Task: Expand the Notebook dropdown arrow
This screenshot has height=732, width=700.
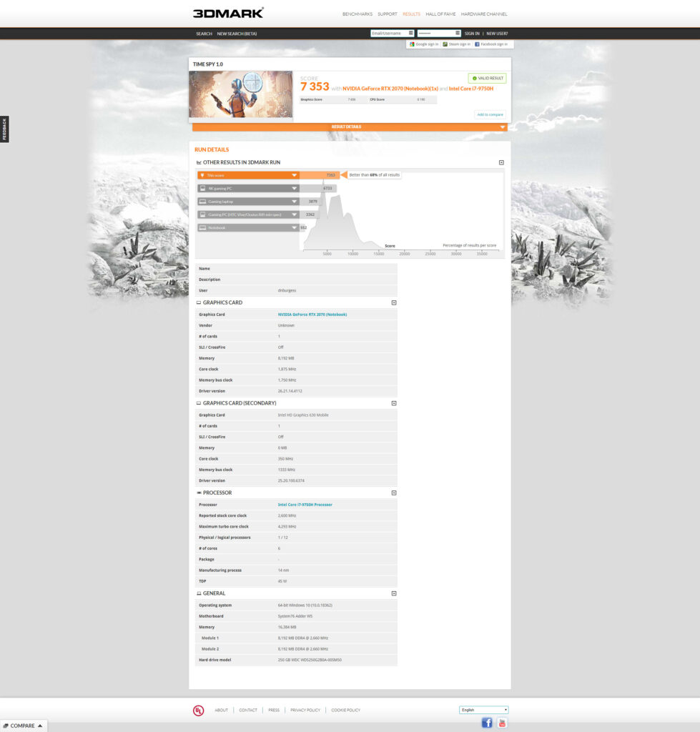Action: pos(294,228)
